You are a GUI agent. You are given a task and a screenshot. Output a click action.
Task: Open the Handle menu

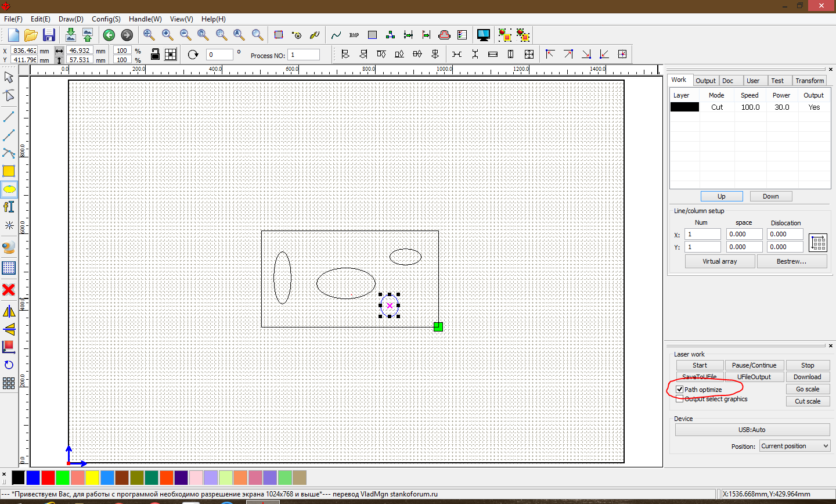point(145,19)
